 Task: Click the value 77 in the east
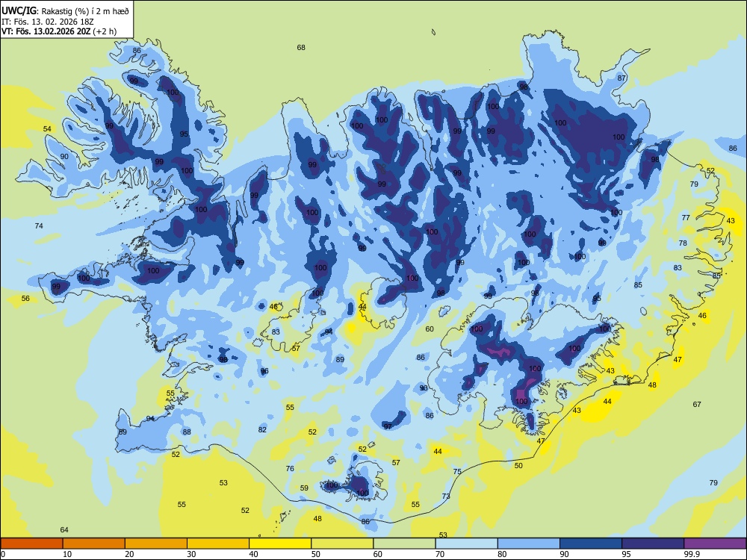[x=686, y=217]
